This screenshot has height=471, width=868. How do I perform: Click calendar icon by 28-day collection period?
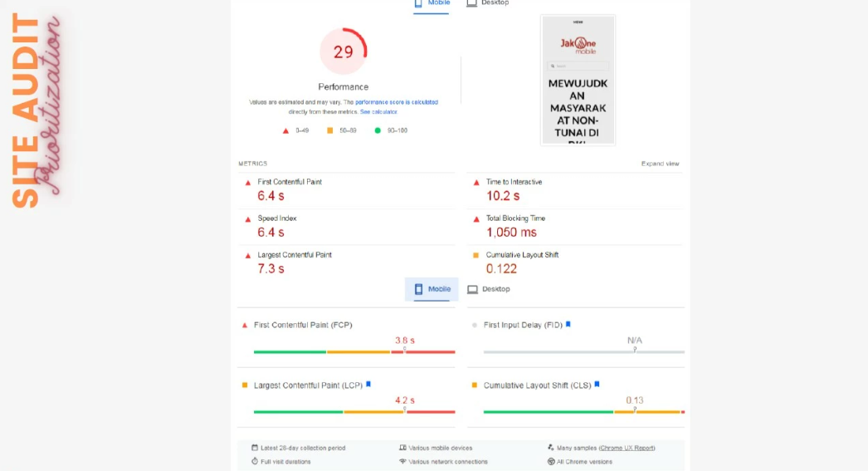tap(255, 448)
